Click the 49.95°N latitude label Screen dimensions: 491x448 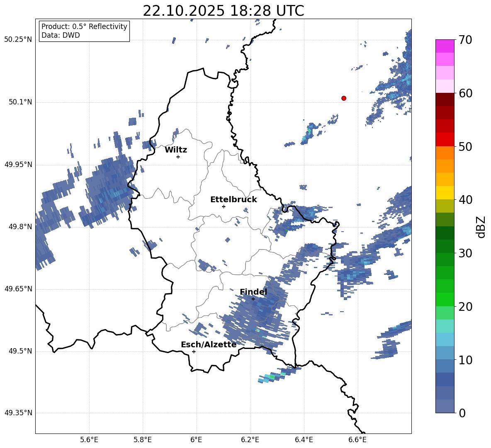[18, 165]
